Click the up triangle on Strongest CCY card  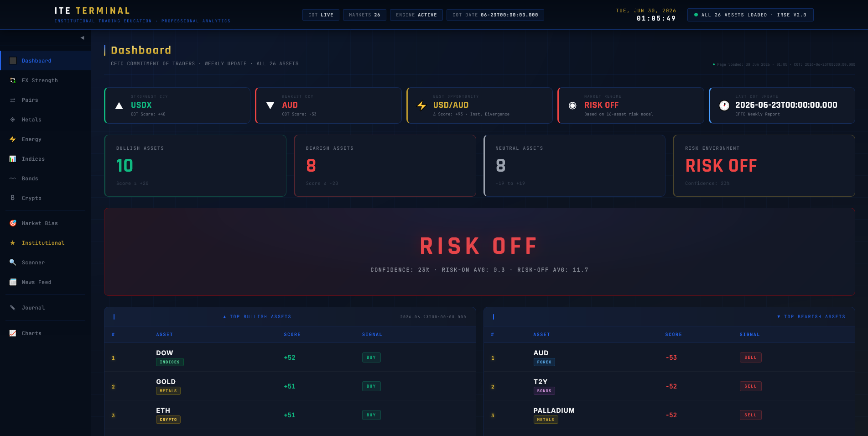click(x=119, y=105)
